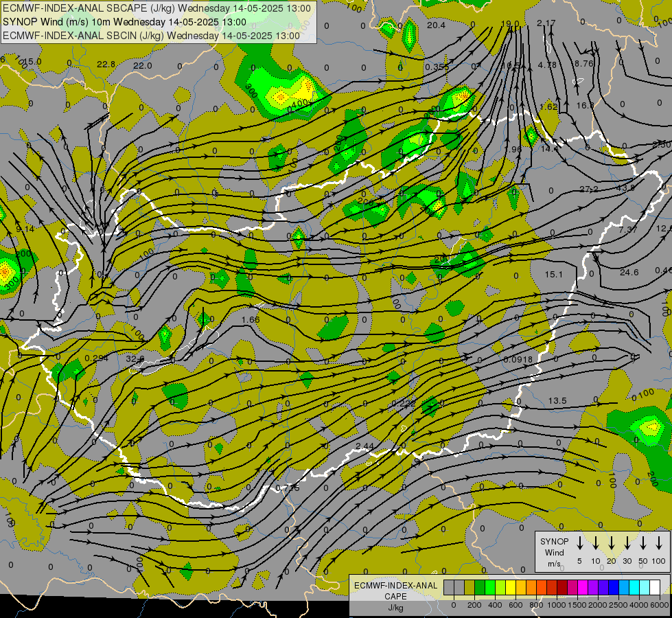Click the map value 32.6
This screenshot has width=672, height=618.
135,358
